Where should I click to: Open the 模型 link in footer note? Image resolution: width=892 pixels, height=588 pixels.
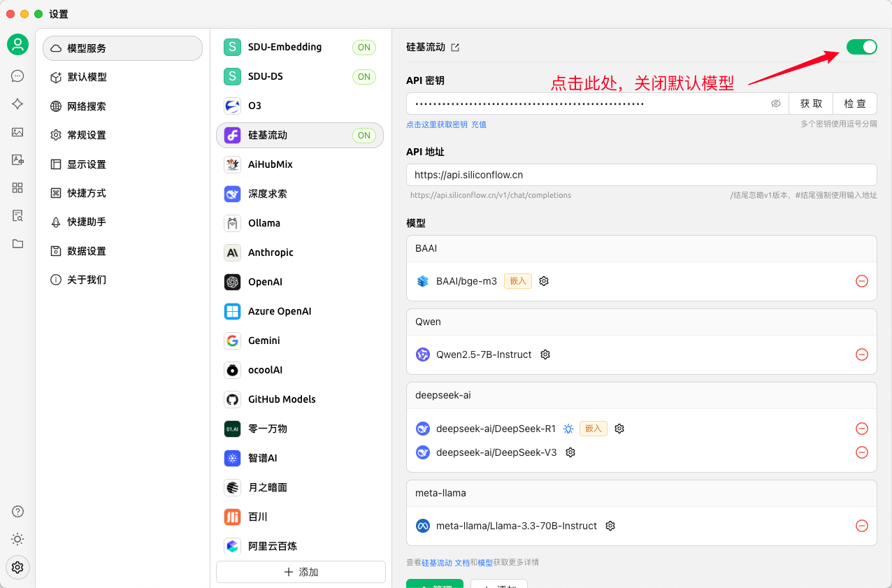(485, 562)
